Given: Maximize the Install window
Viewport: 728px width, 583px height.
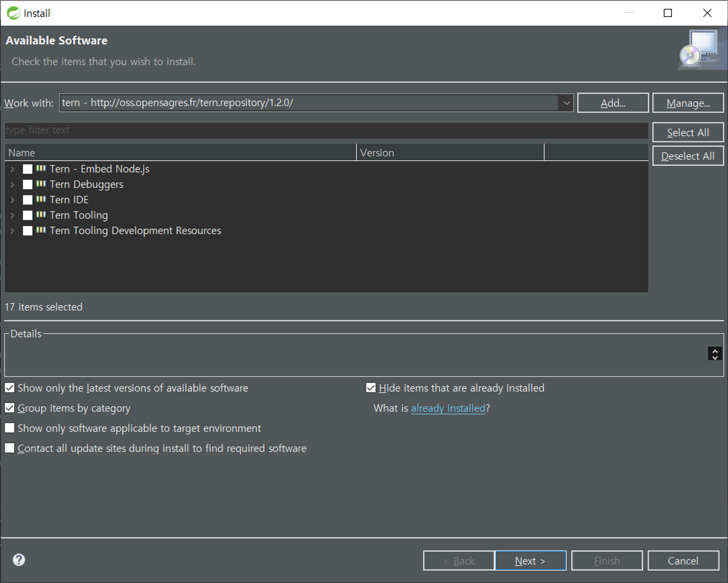Looking at the screenshot, I should click(x=668, y=13).
